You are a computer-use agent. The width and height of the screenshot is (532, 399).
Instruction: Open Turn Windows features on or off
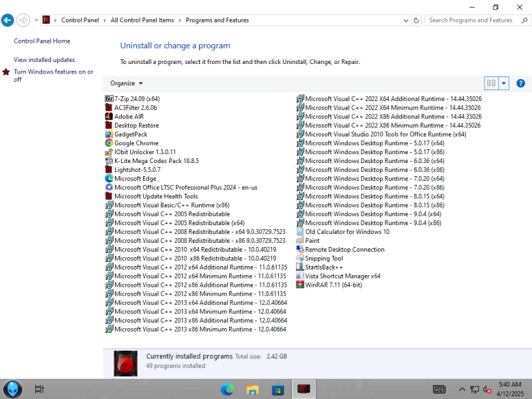[x=53, y=76]
